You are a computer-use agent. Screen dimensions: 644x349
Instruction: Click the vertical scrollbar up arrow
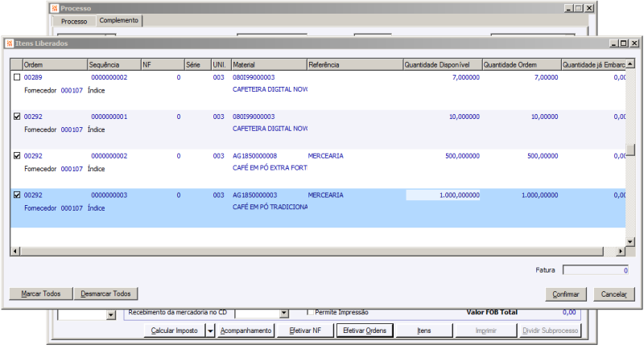(x=630, y=64)
